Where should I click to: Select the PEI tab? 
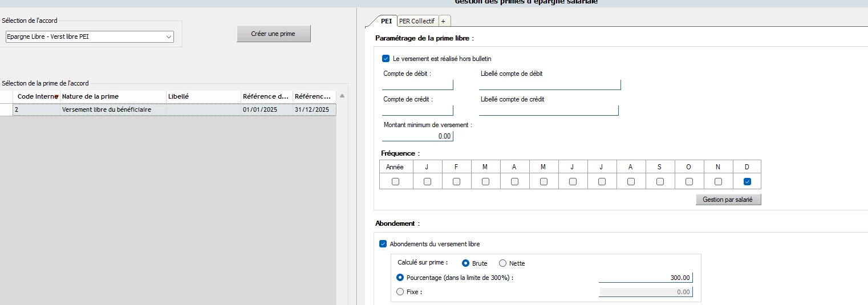tap(386, 21)
